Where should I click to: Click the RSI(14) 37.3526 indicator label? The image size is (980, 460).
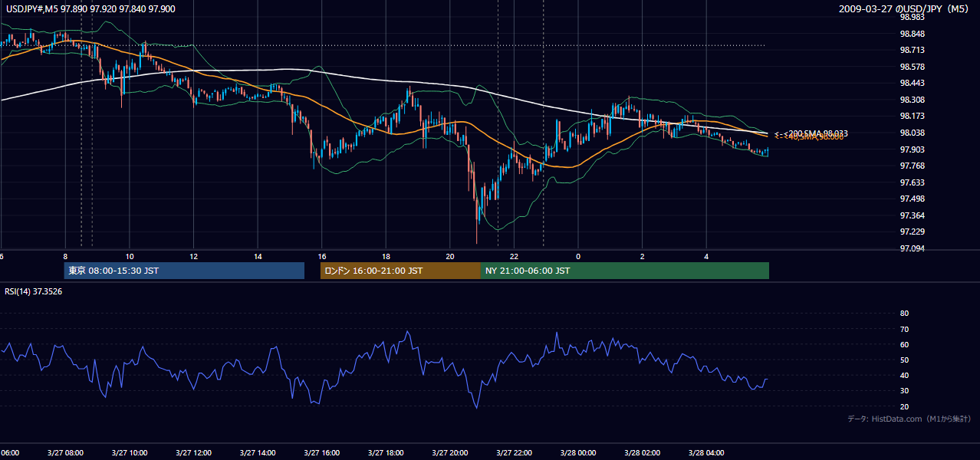pyautogui.click(x=34, y=291)
